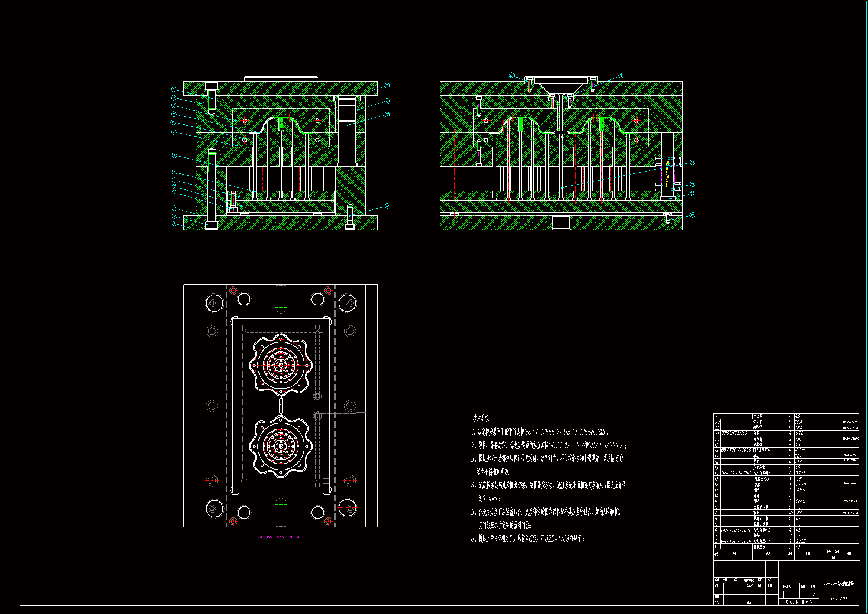Select part balloon number 1
Screen dimensions: 868x614
tap(174, 224)
